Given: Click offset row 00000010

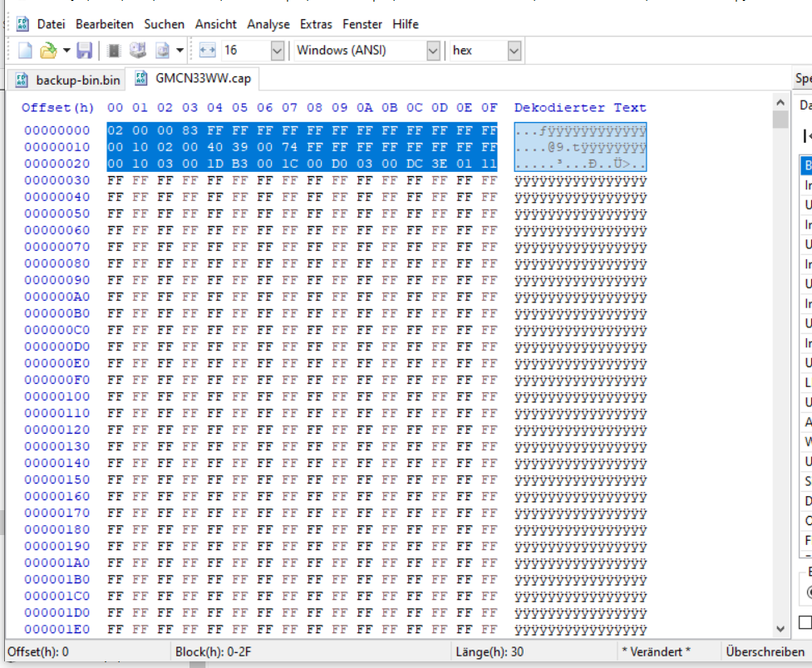Looking at the screenshot, I should pyautogui.click(x=57, y=147).
